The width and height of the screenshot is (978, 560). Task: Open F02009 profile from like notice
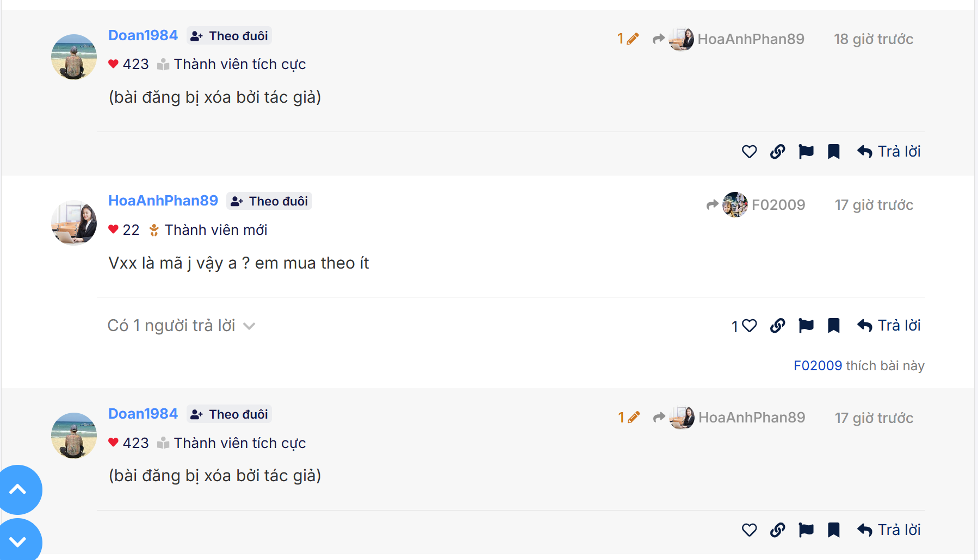click(x=818, y=366)
